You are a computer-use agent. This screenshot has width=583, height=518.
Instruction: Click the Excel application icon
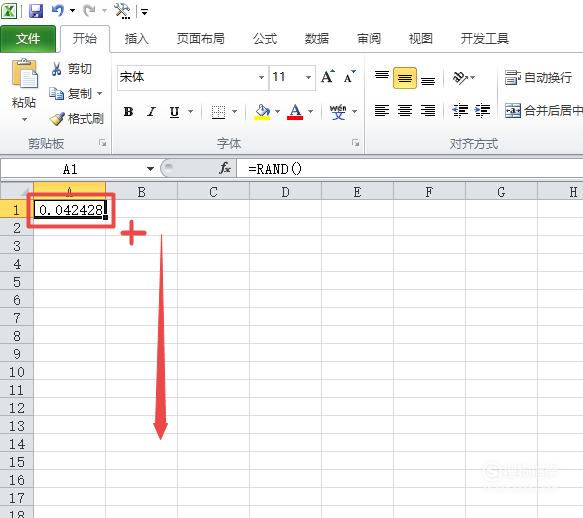(x=9, y=11)
